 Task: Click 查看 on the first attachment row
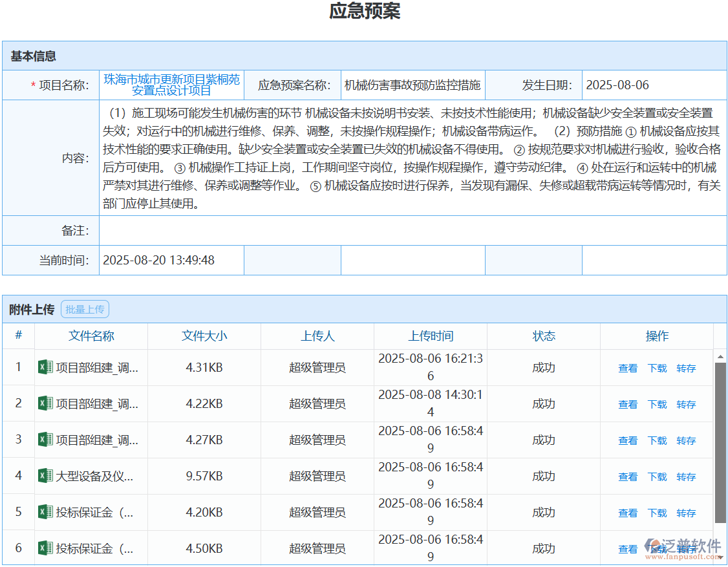(x=628, y=367)
